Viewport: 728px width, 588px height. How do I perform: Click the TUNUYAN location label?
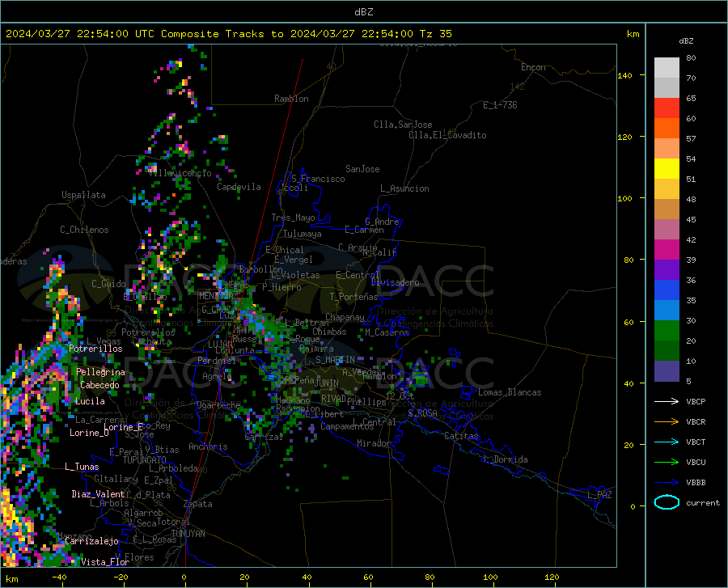click(188, 533)
